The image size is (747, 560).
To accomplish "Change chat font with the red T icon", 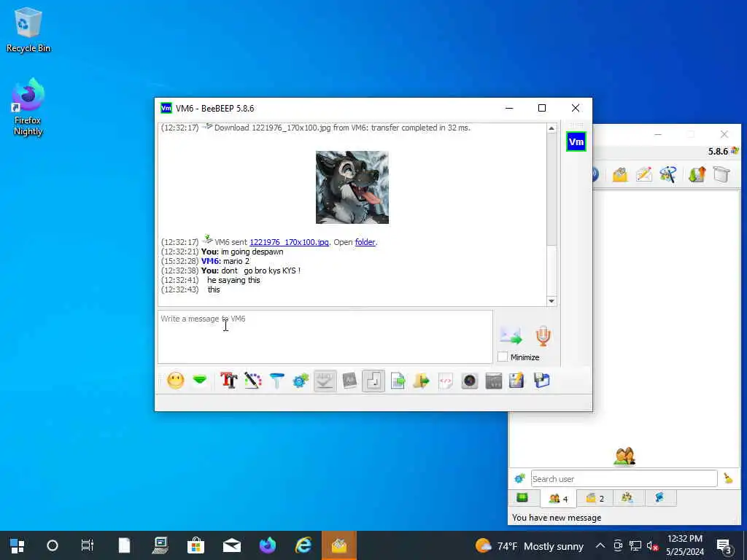I will [x=228, y=381].
